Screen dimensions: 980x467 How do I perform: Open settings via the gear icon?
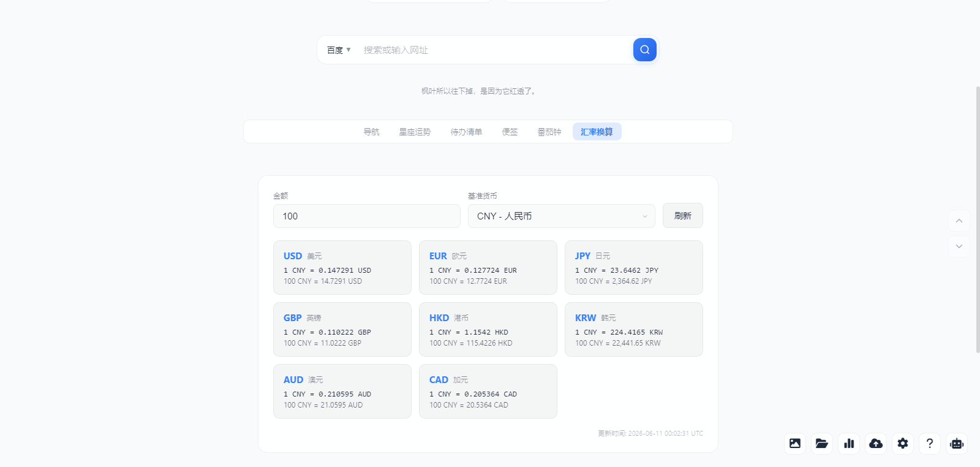[903, 443]
